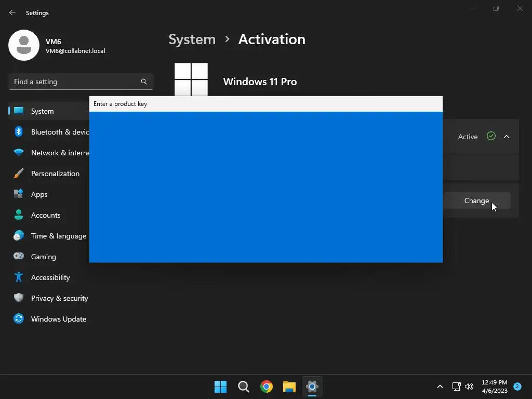The height and width of the screenshot is (399, 532).
Task: Click the Gaming controller icon
Action: [x=19, y=256]
